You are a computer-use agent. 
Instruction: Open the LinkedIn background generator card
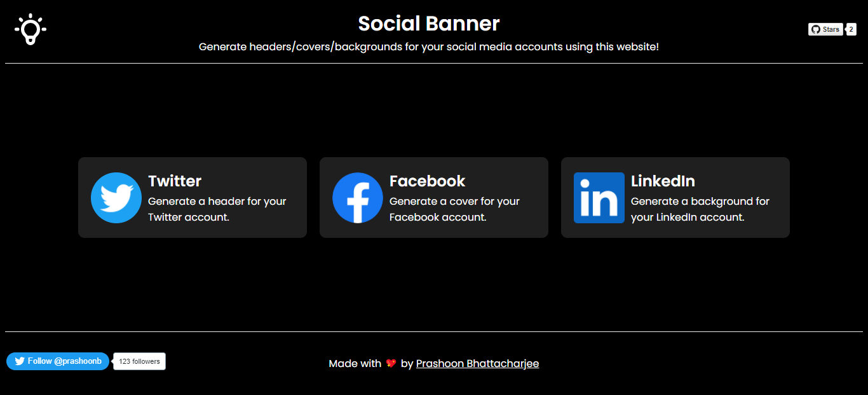coord(675,197)
